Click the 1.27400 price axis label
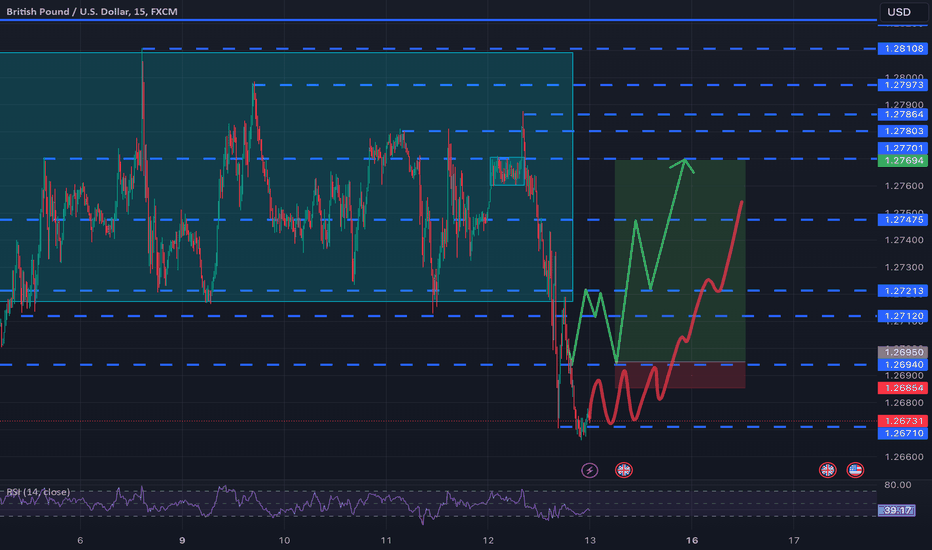 tap(904, 240)
